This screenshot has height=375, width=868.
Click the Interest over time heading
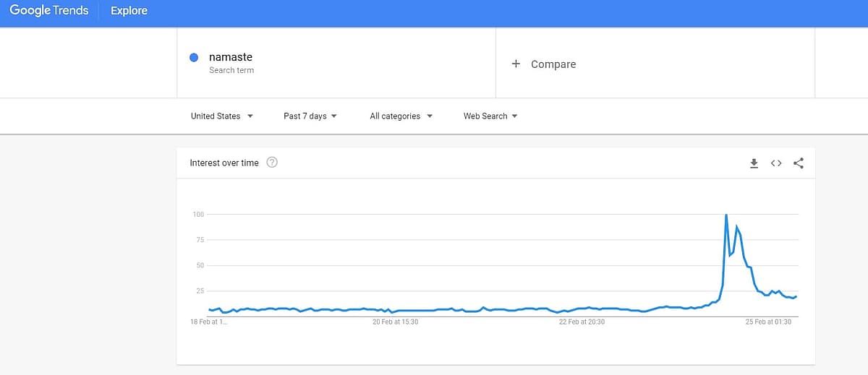[224, 163]
